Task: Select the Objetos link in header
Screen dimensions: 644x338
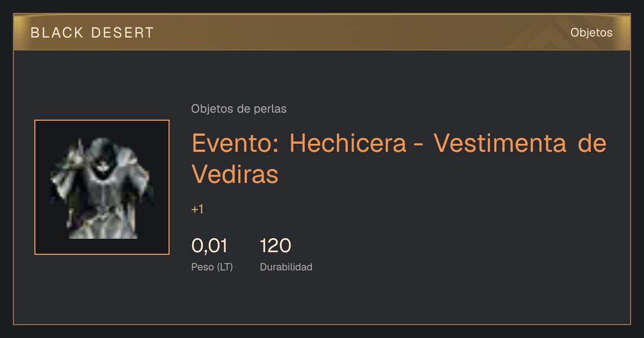Action: pyautogui.click(x=591, y=33)
